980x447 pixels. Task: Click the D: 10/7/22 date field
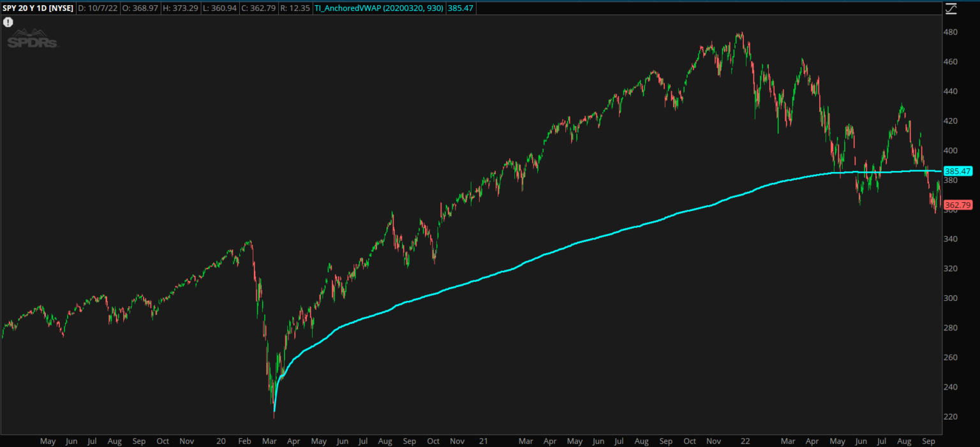click(x=98, y=8)
